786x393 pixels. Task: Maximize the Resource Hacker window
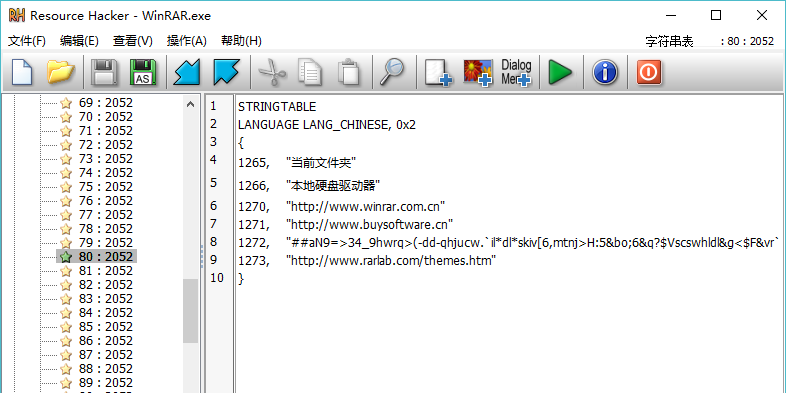[716, 16]
